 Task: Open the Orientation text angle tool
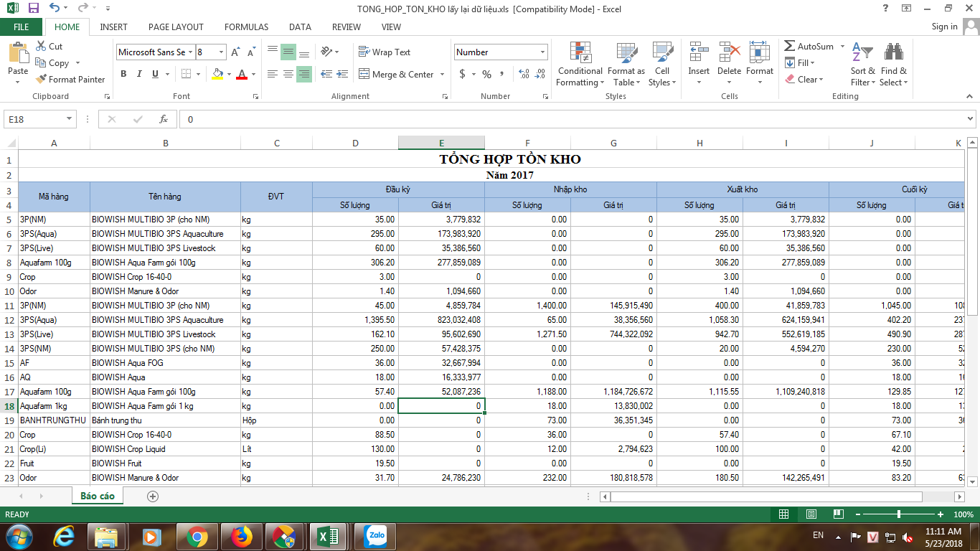(329, 52)
